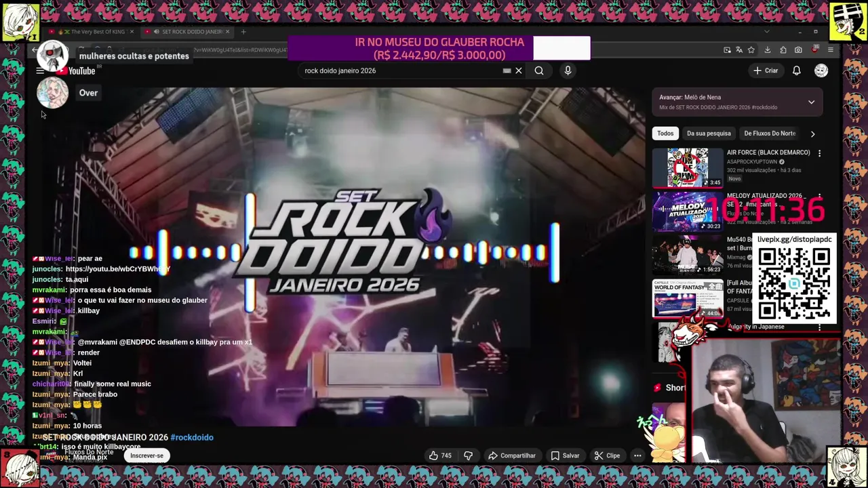
Task: Open the on-screen keyboard icon in search
Action: (507, 70)
